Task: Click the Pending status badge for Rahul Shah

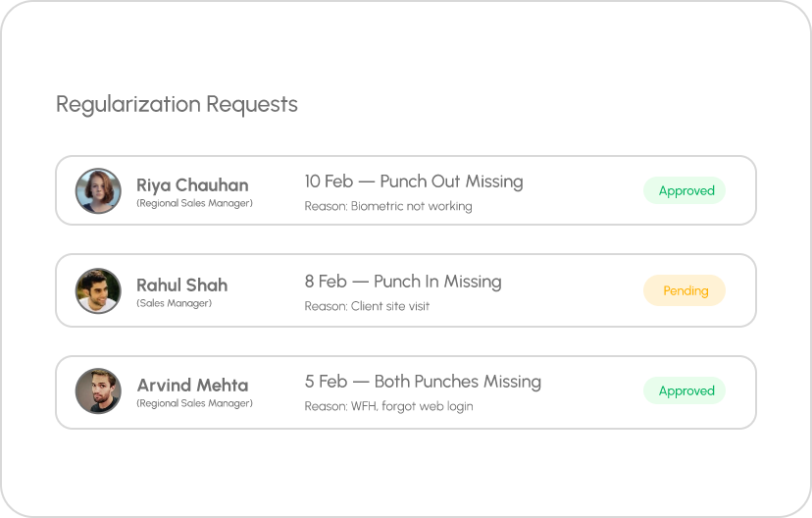Action: (x=685, y=290)
